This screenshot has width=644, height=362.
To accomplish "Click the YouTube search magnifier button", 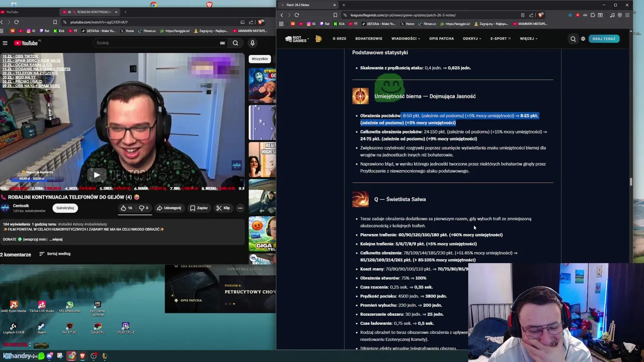I will click(235, 43).
